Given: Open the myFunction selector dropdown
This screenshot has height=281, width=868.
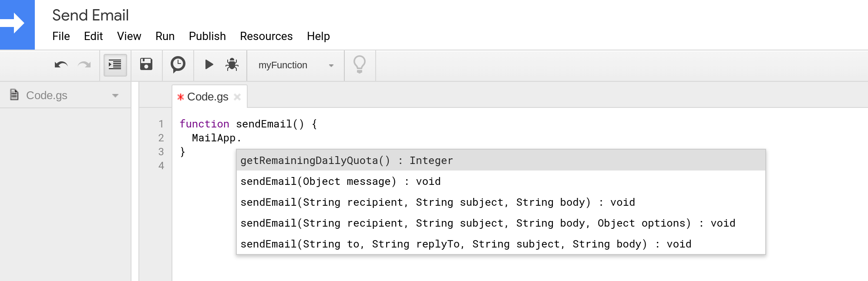Looking at the screenshot, I should (x=296, y=65).
